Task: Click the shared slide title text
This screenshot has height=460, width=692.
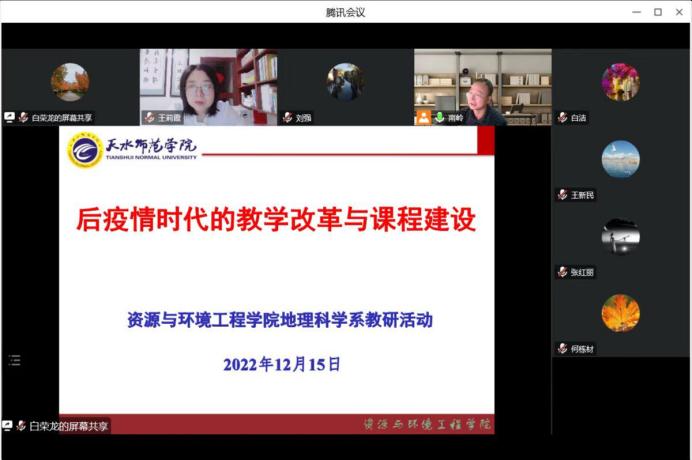Action: (276, 219)
